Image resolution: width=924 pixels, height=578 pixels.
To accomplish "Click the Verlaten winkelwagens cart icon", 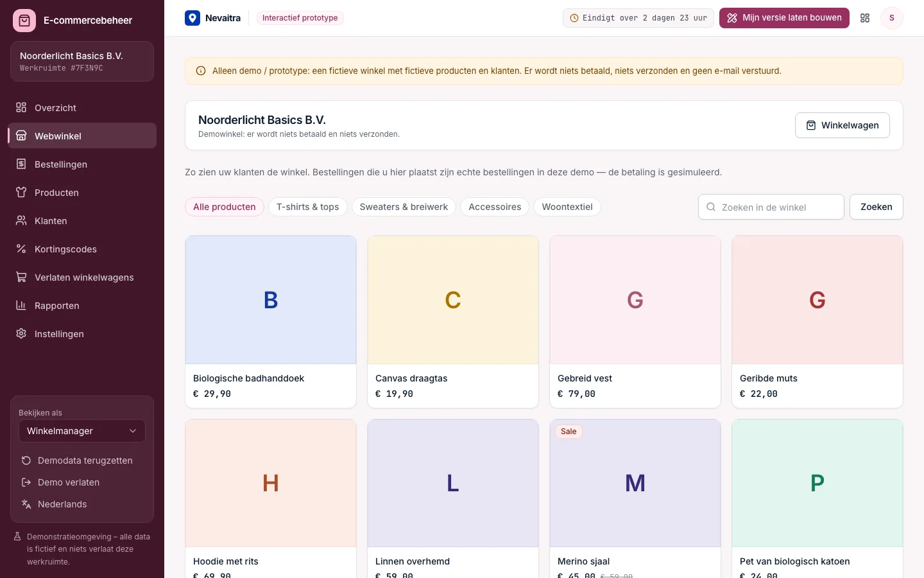I will 21,277.
